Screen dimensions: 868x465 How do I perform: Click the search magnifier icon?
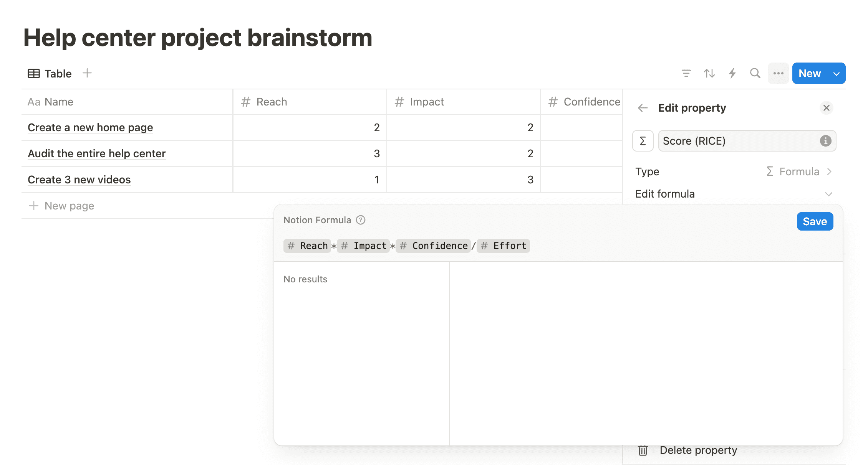click(755, 73)
